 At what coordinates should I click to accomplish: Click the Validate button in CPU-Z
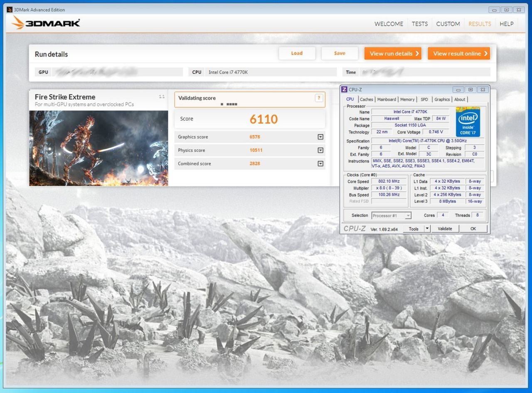click(x=445, y=228)
